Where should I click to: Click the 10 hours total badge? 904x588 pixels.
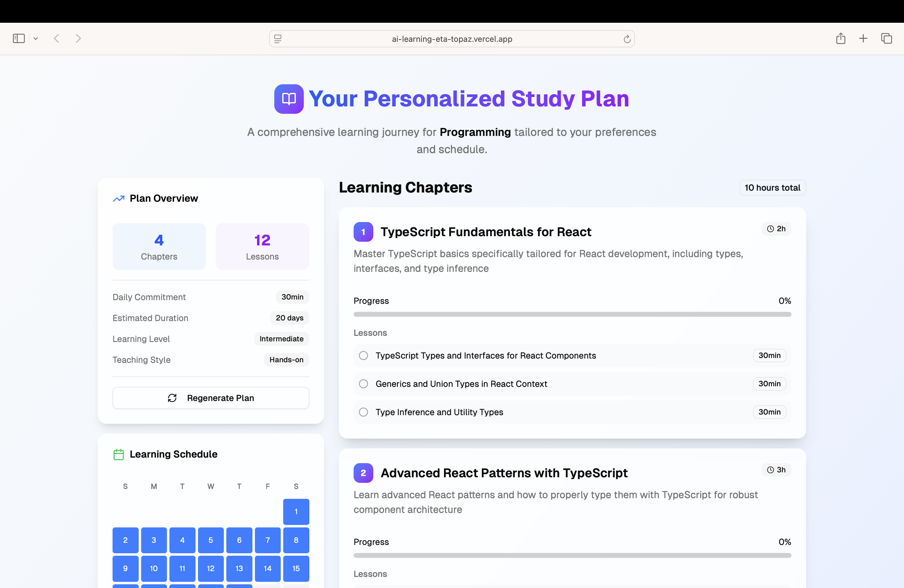point(773,187)
